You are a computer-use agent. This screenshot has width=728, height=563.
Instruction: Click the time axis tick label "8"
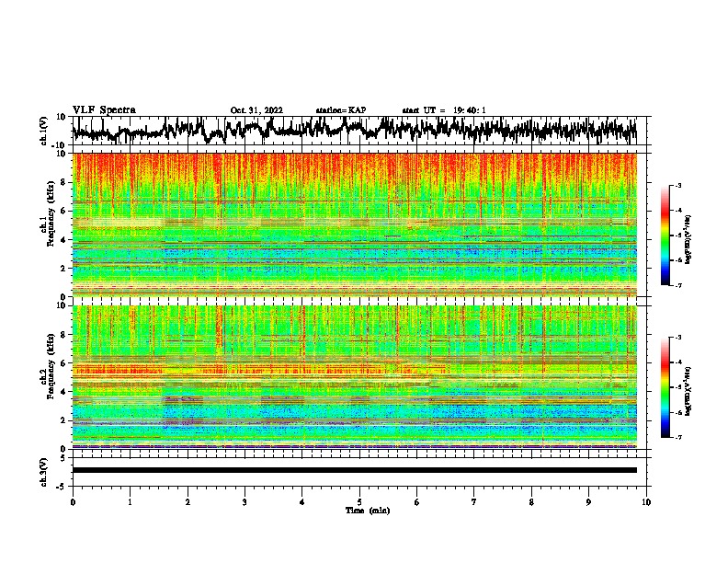531,502
